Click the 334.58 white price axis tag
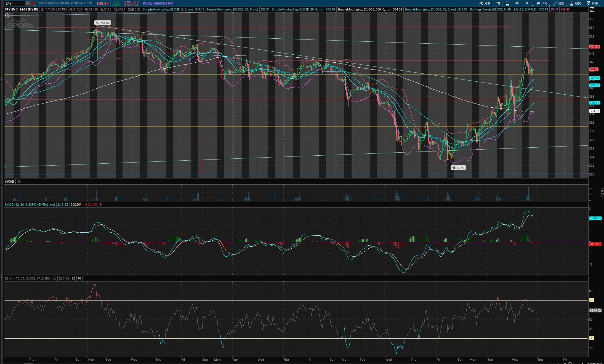Image resolution: width=604 pixels, height=364 pixels. 594,111
